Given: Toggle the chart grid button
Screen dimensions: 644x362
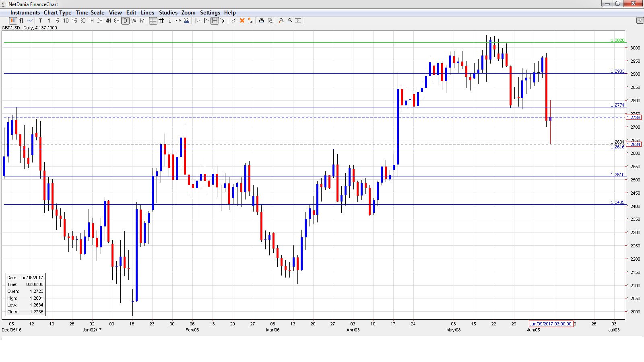Looking at the screenshot, I should click(x=161, y=21).
